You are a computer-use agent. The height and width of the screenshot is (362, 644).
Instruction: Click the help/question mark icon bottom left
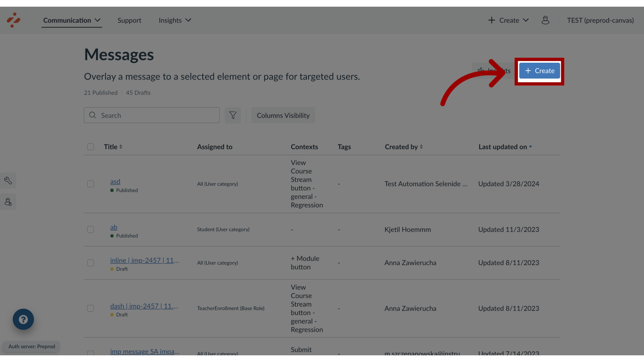(23, 319)
